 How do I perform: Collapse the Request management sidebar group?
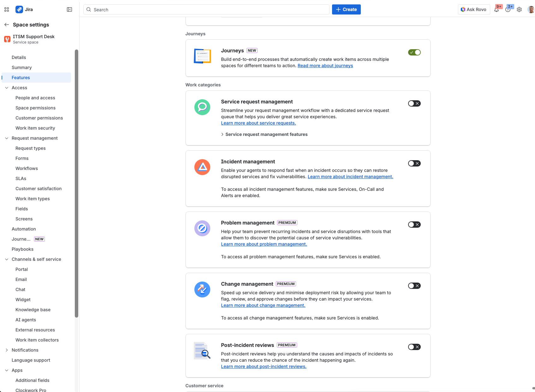click(x=7, y=138)
